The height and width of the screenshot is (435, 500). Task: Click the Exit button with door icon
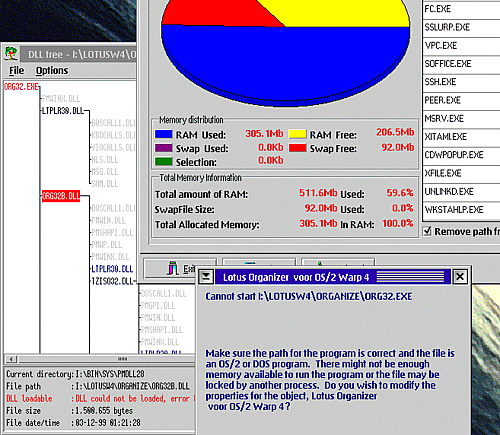(x=180, y=269)
